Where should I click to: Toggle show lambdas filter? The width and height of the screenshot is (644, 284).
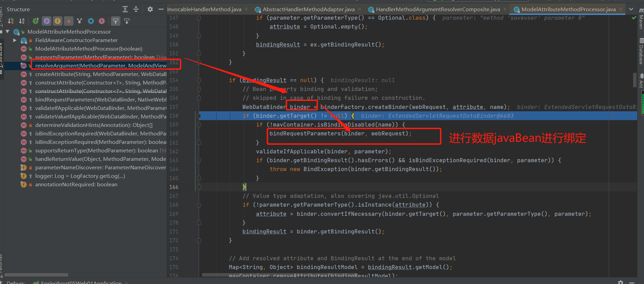coord(101,21)
